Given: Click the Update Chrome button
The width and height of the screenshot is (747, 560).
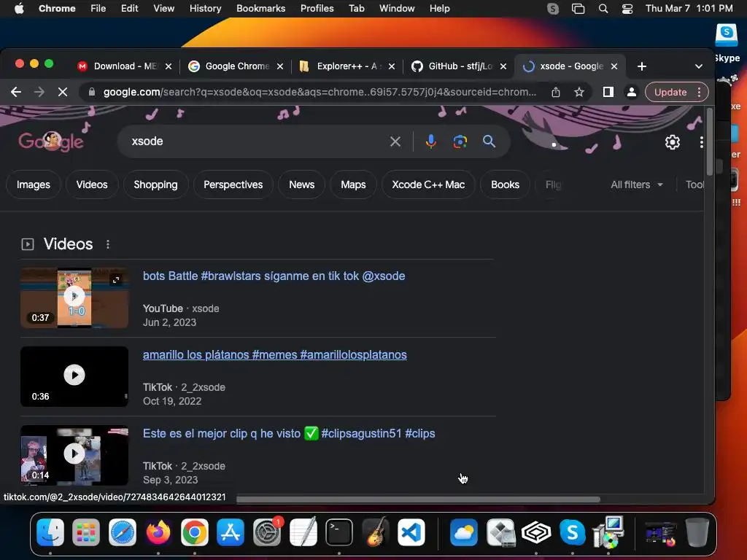Looking at the screenshot, I should pos(670,92).
